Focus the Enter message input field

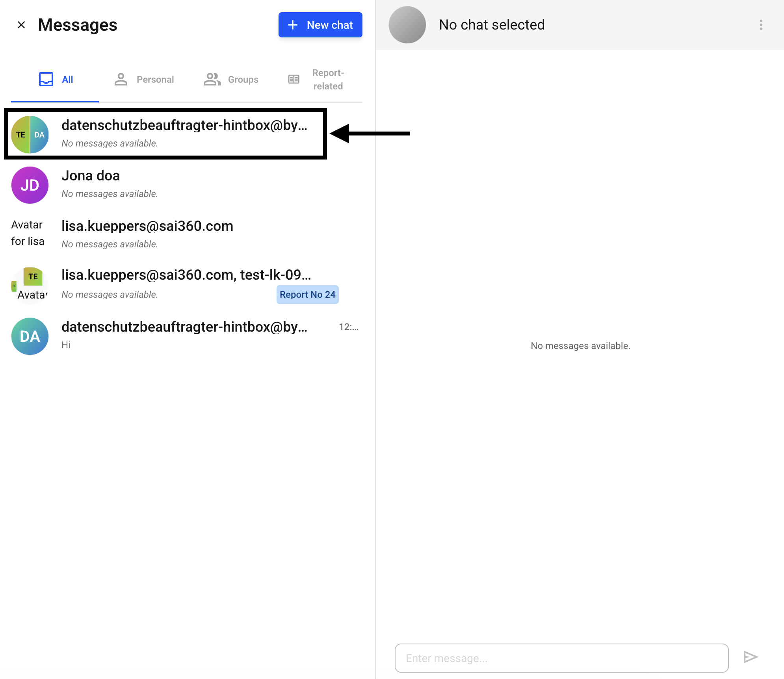coord(561,658)
